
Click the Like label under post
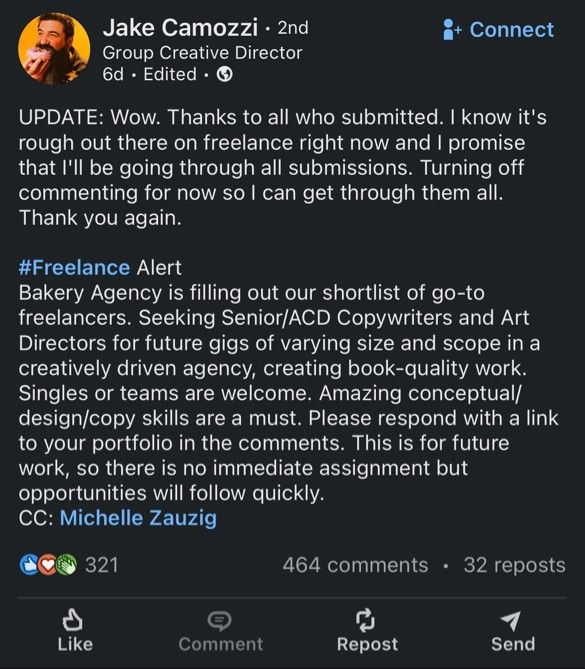(x=75, y=644)
